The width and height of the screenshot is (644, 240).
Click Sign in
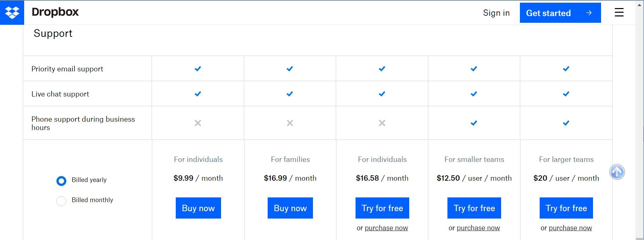pos(496,13)
